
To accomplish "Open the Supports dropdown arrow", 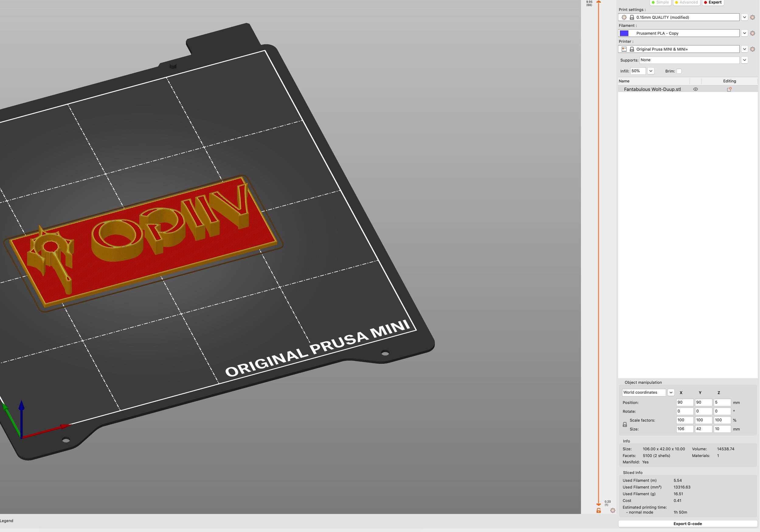I will click(744, 60).
